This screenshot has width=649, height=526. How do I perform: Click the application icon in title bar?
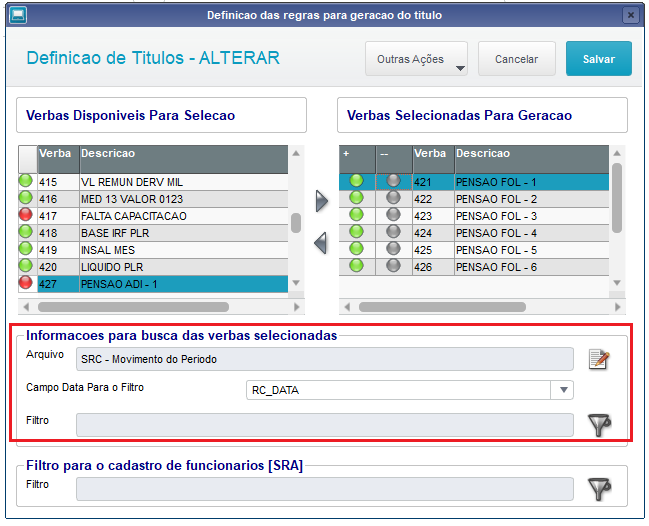click(18, 15)
